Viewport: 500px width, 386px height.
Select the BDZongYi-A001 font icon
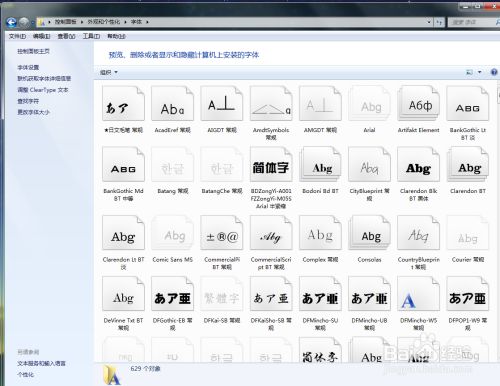click(271, 165)
